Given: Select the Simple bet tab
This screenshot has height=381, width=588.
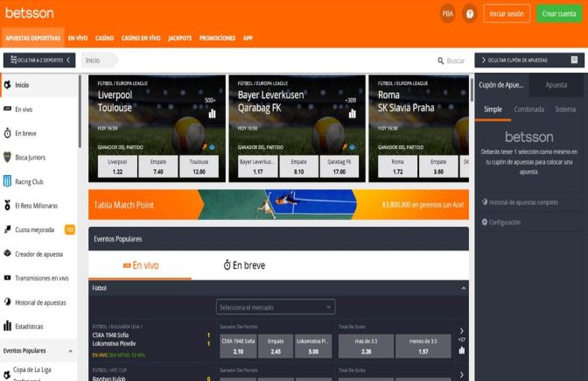Looking at the screenshot, I should (x=493, y=109).
